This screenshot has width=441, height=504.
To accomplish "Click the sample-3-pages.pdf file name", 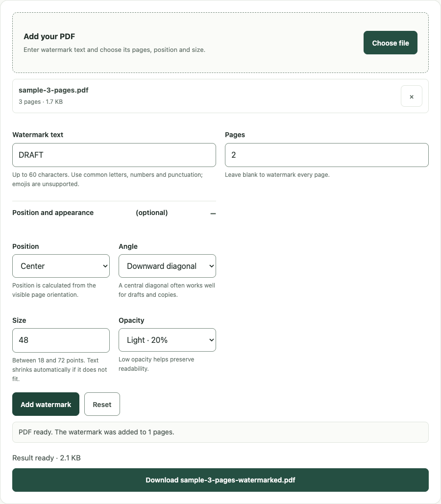I will tap(53, 90).
